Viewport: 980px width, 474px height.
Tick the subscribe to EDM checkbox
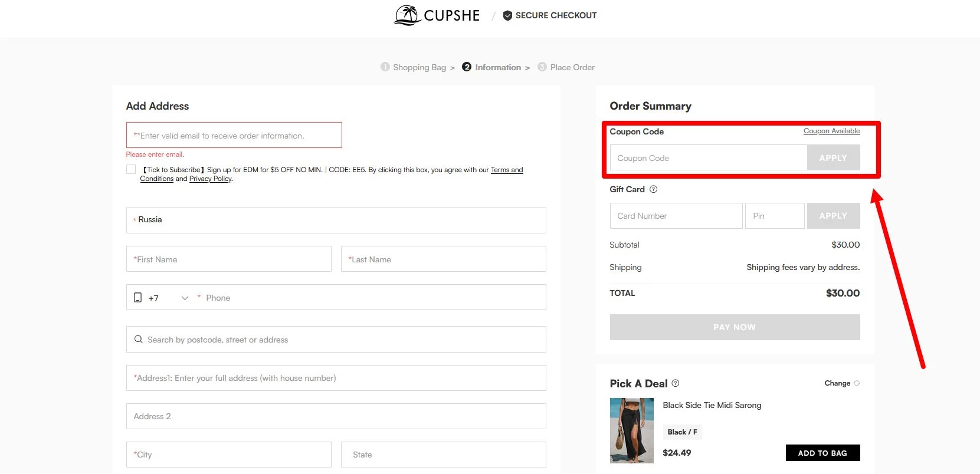131,170
